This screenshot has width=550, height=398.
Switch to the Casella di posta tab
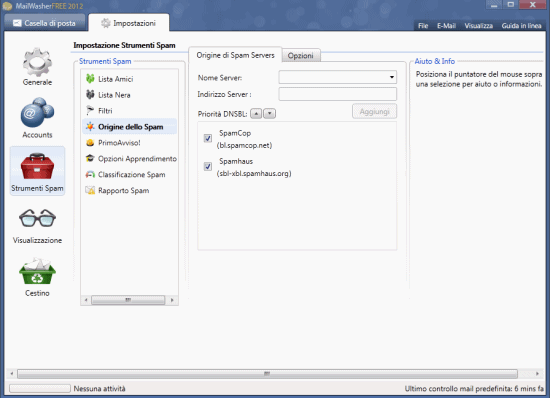tap(45, 23)
